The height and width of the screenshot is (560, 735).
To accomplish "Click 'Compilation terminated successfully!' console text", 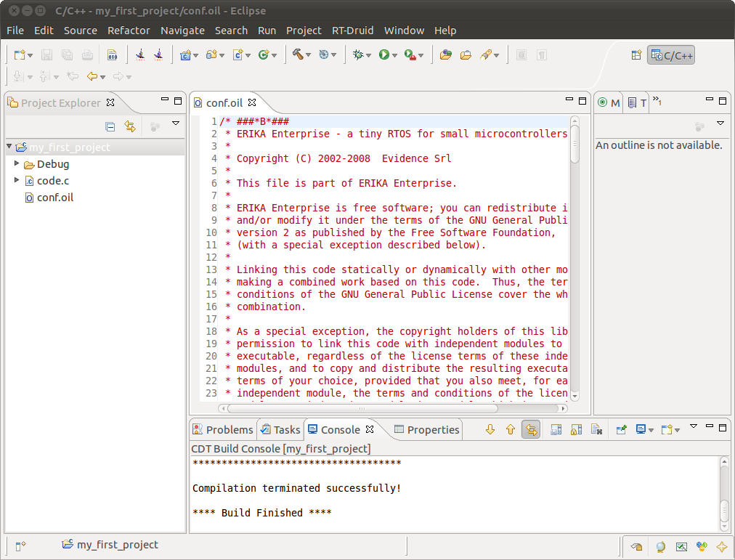I will coord(296,488).
